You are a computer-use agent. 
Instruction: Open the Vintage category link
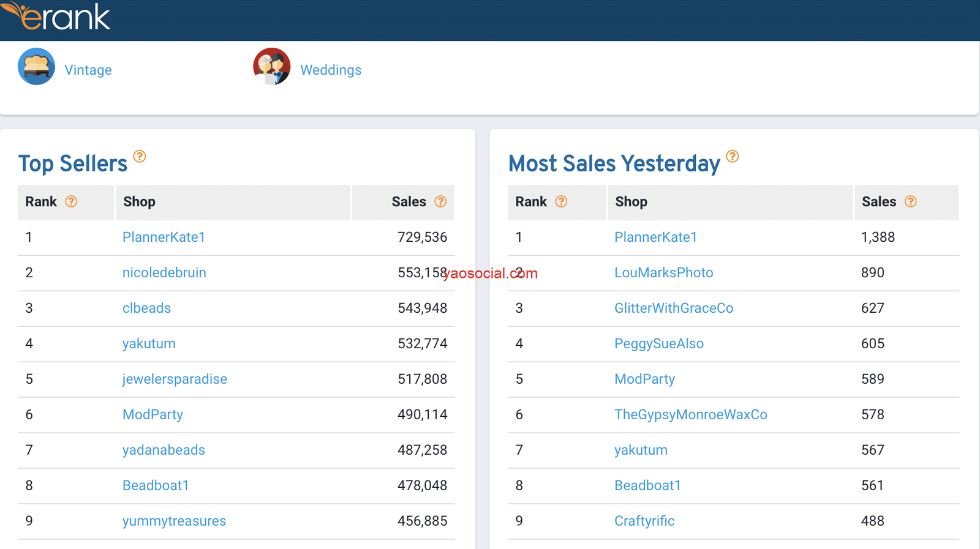[x=88, y=70]
